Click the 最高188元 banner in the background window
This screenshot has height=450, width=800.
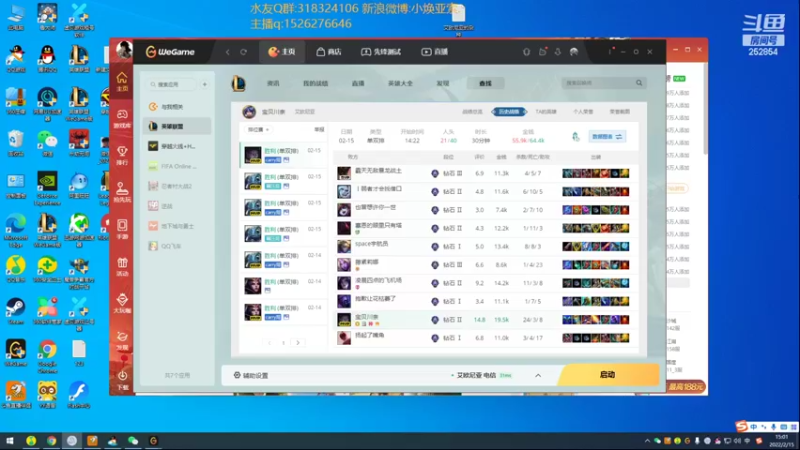pos(686,387)
